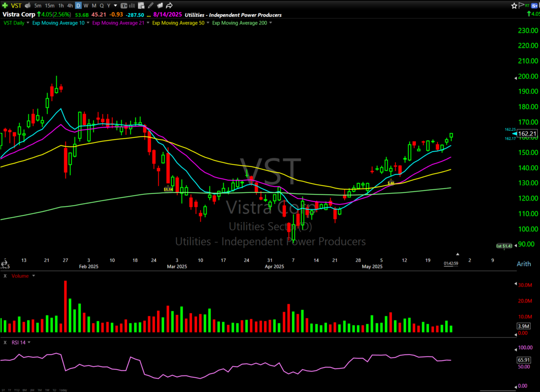The image size is (540, 392).
Task: Switch to the 5m timeframe
Action: (x=38, y=5)
